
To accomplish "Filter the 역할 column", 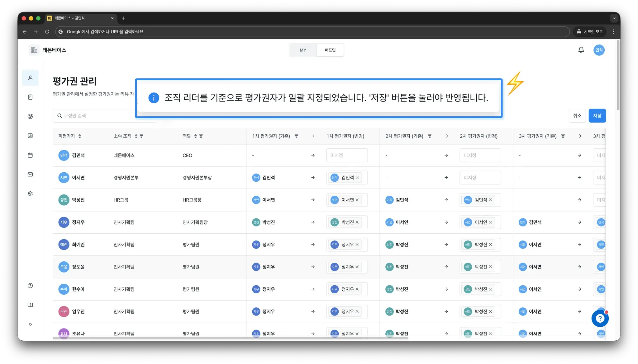I will coord(201,136).
